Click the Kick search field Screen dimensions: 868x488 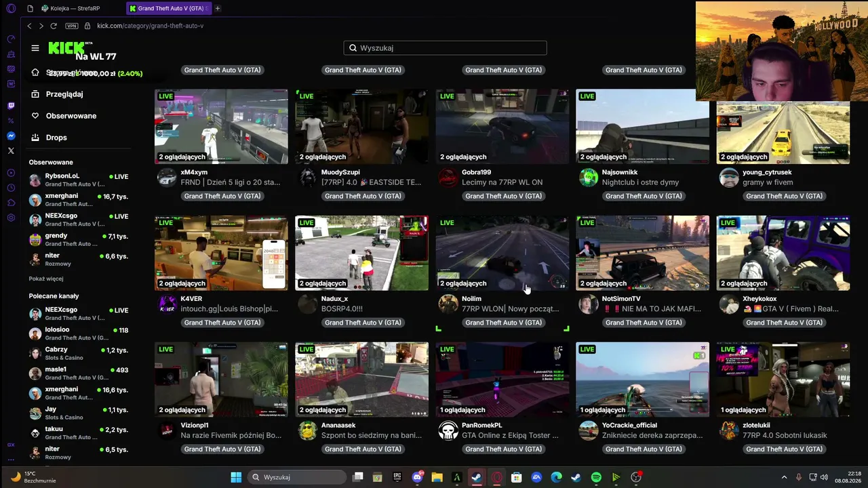coord(445,48)
